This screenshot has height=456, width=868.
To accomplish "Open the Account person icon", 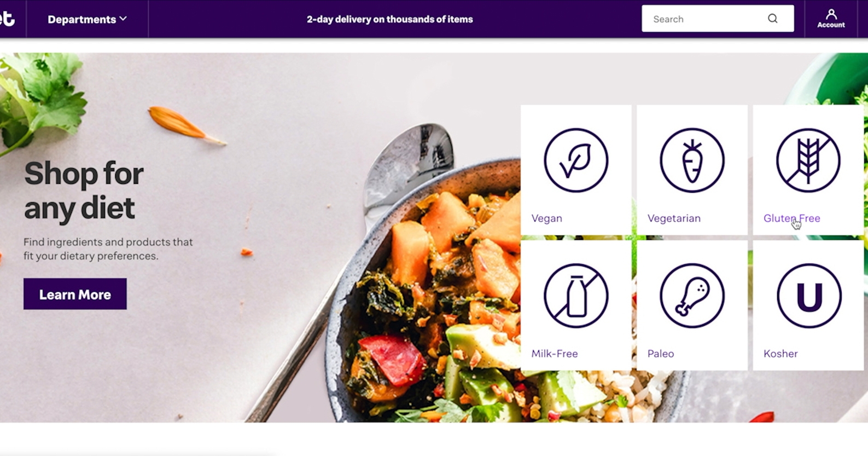I will (x=831, y=19).
